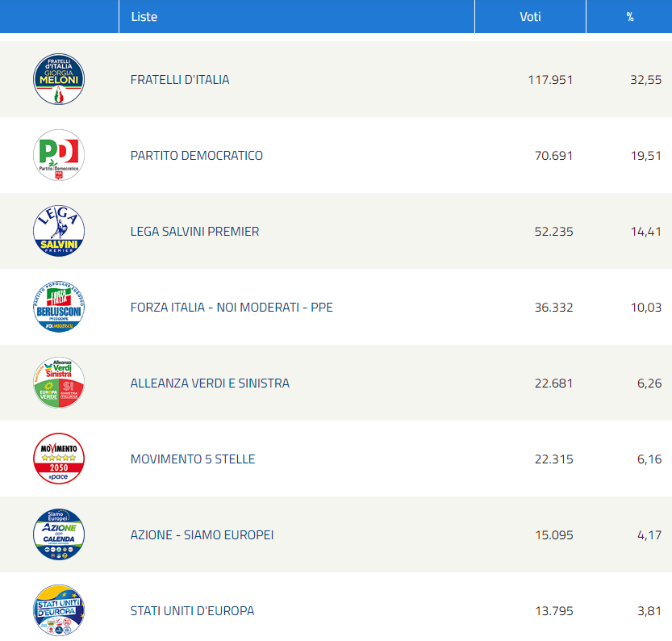The width and height of the screenshot is (672, 641).
Task: Click the Fratelli d'Italia Meloni logo
Action: click(59, 80)
